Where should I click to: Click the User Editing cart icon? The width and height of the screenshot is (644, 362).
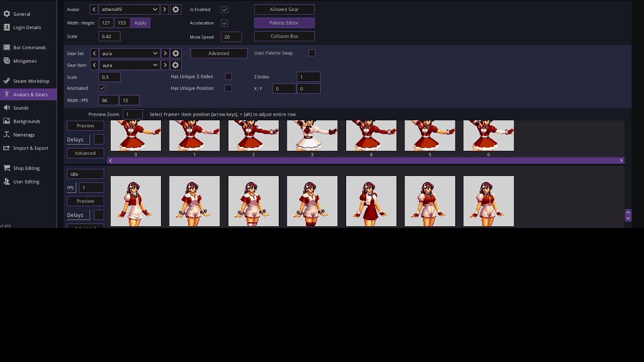[7, 182]
